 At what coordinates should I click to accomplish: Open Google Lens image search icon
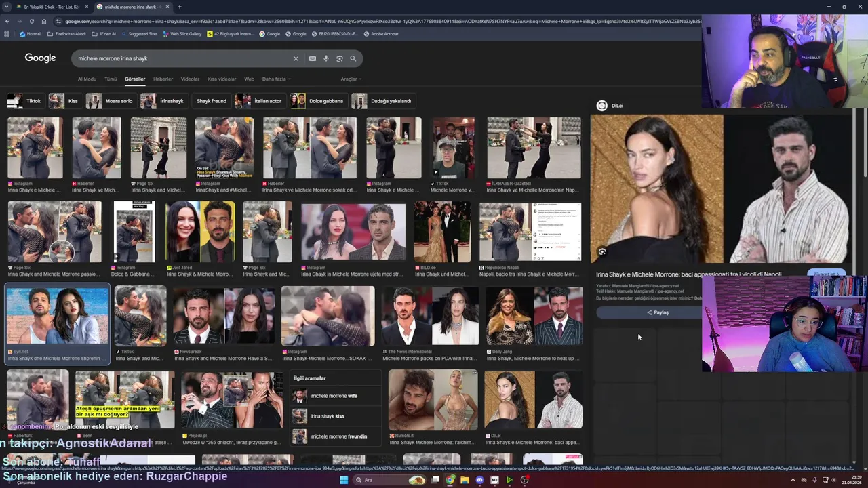pos(340,58)
